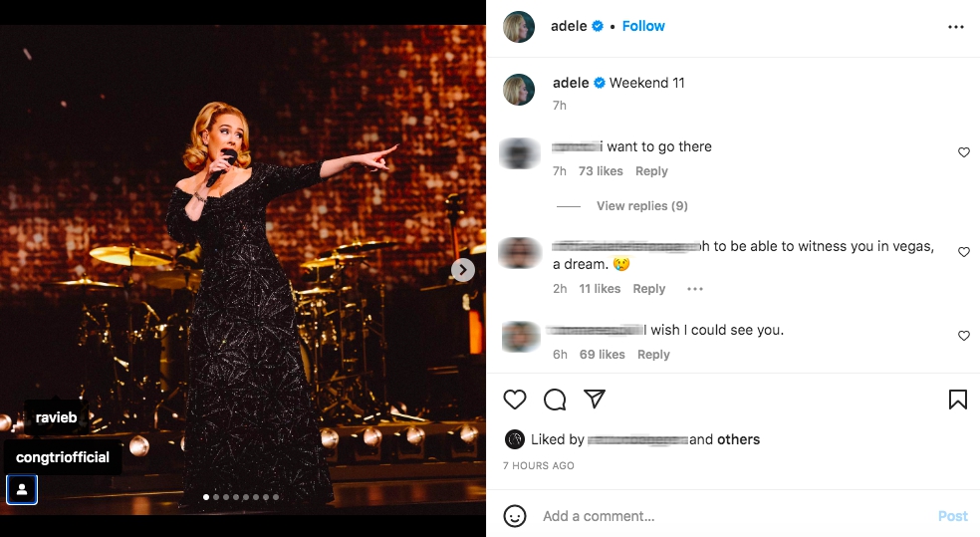The height and width of the screenshot is (537, 980).
Task: Save post with the bookmark icon
Action: 957,400
